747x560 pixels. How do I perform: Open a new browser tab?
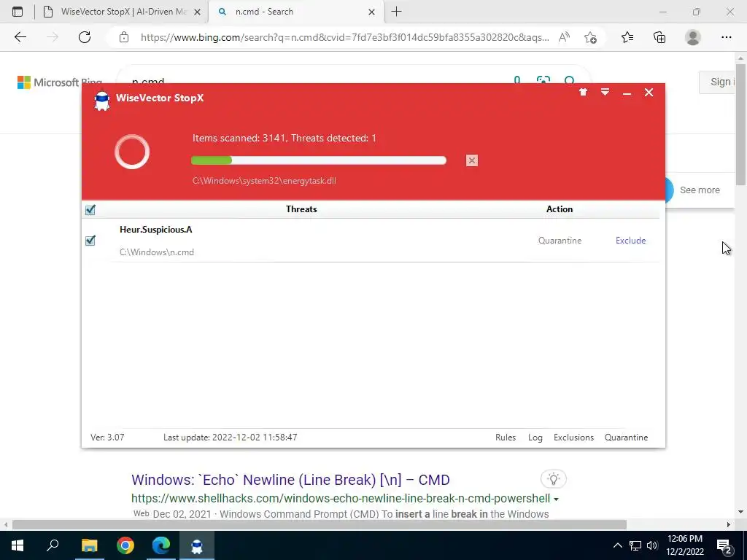click(396, 12)
